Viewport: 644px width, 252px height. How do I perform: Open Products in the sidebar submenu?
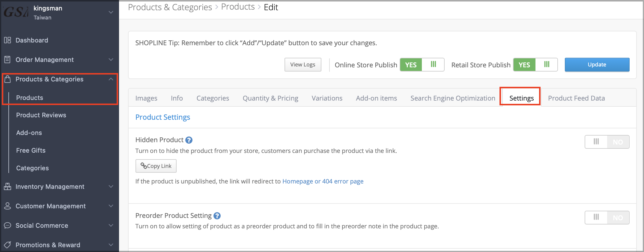click(x=30, y=98)
